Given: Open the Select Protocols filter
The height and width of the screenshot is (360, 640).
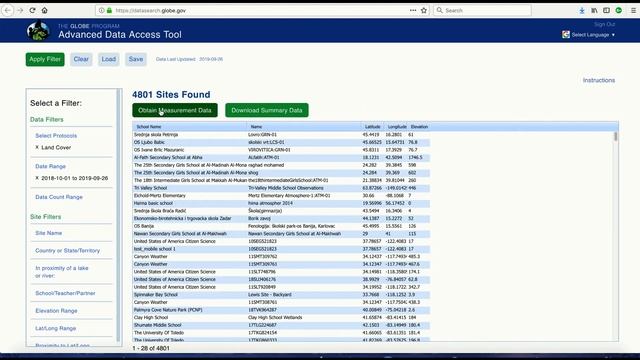Looking at the screenshot, I should 56,136.
